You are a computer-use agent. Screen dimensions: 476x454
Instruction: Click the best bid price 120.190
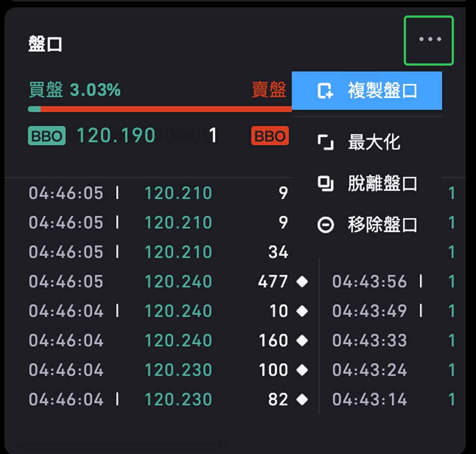click(116, 136)
